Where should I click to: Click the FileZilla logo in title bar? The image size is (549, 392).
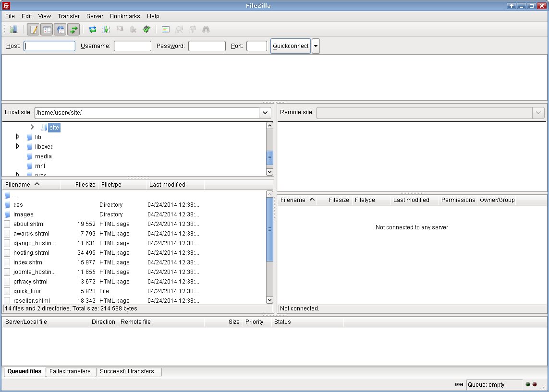click(x=6, y=6)
